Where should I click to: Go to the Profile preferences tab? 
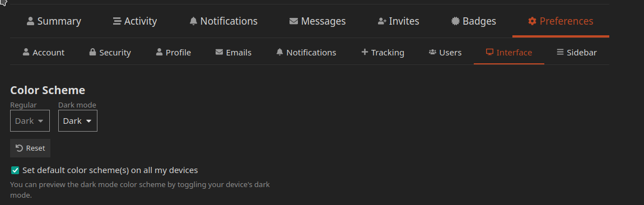174,53
